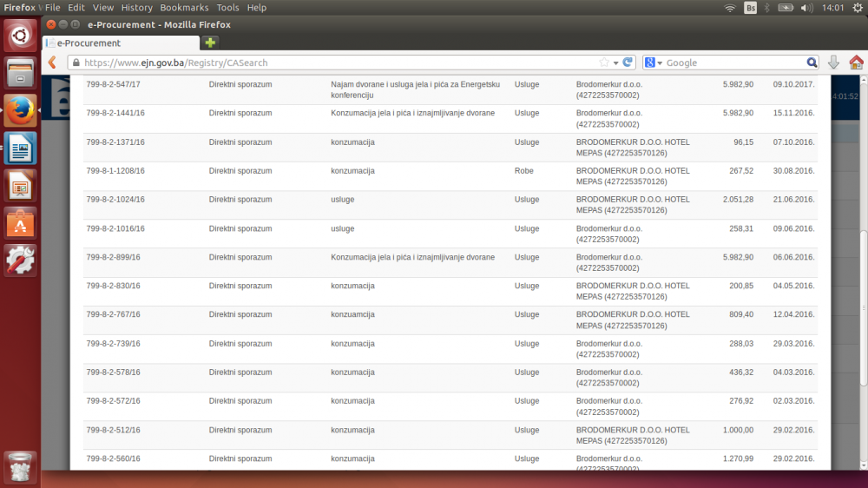The width and height of the screenshot is (868, 488).
Task: Bookmark this page with the star icon
Action: [604, 63]
